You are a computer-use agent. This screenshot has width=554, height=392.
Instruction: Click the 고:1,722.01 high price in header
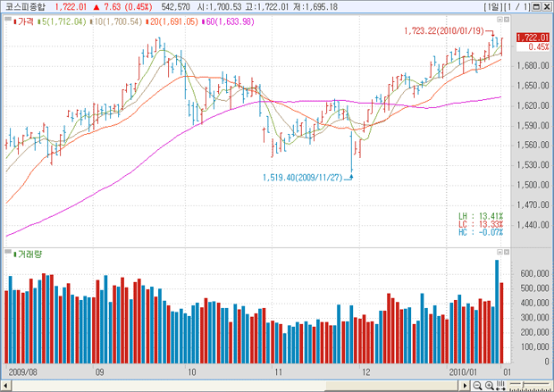[267, 7]
